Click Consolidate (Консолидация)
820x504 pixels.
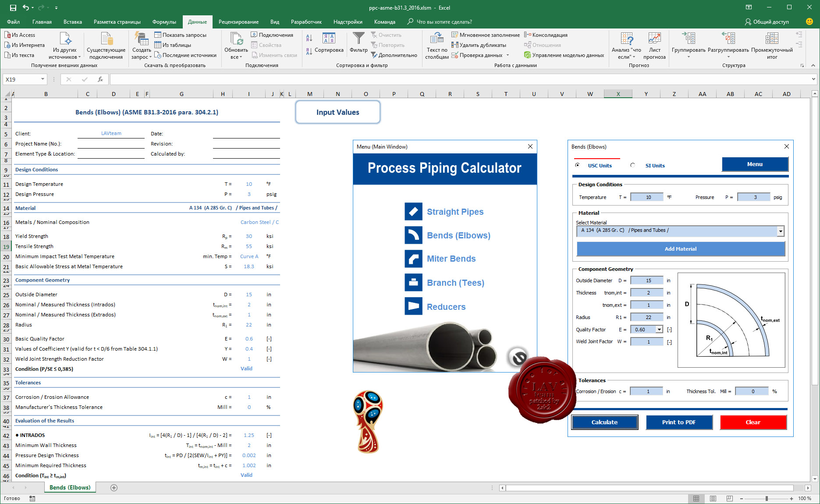click(546, 35)
